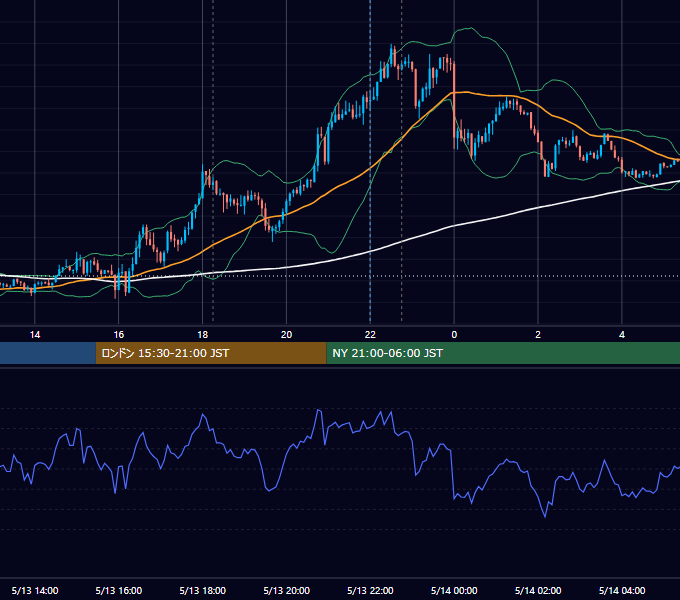Screen dimensions: 680x600
Task: Select the 5/14 00:00 time label
Action: coord(454,590)
